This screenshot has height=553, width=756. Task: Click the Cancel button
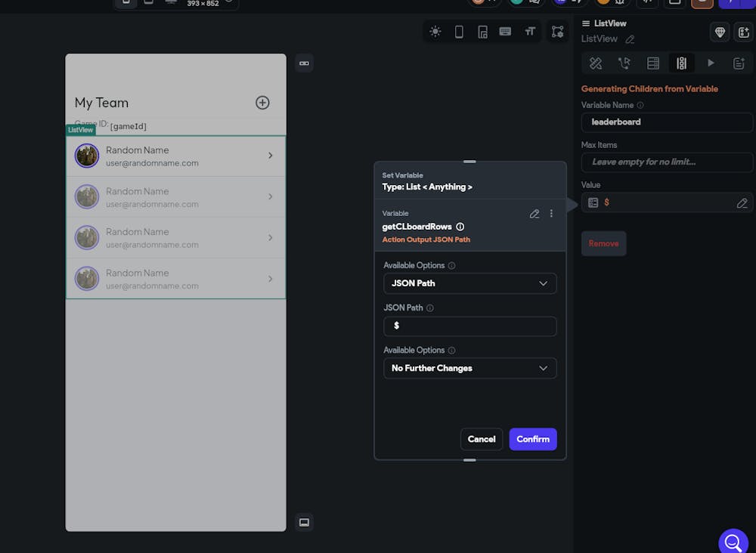coord(482,439)
